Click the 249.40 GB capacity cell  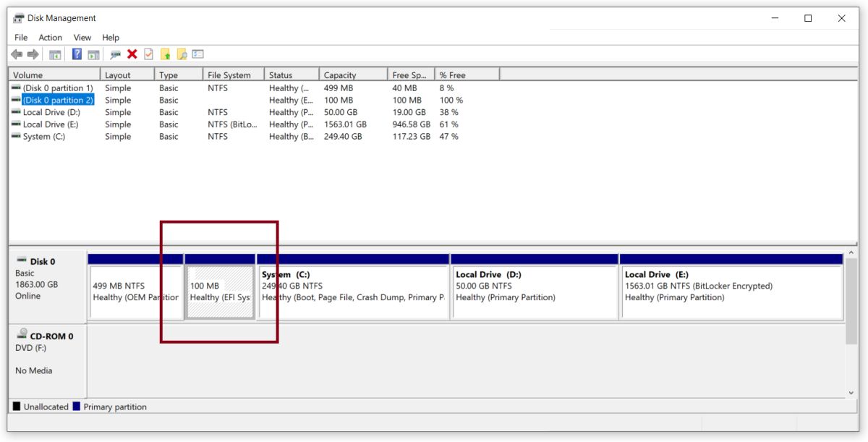(343, 136)
